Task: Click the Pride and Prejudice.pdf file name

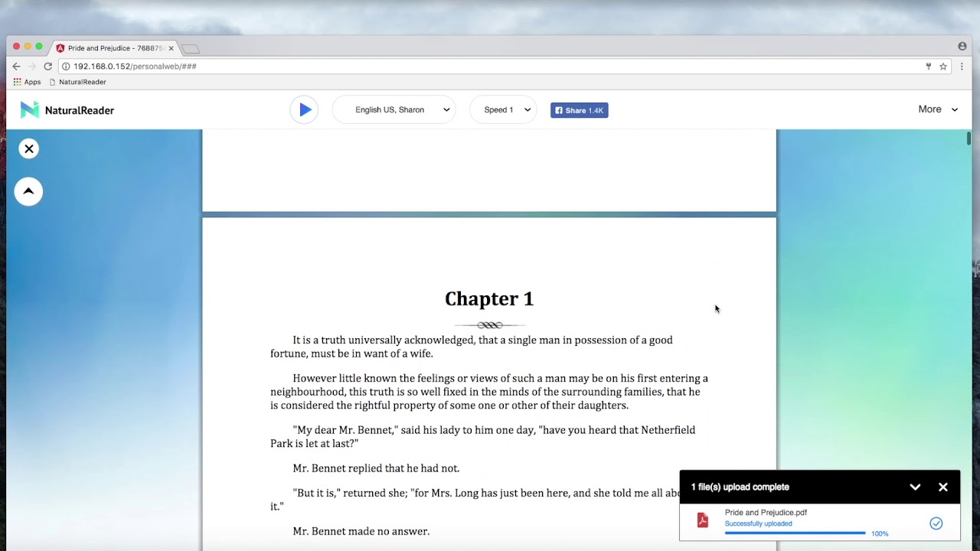Action: pos(766,513)
